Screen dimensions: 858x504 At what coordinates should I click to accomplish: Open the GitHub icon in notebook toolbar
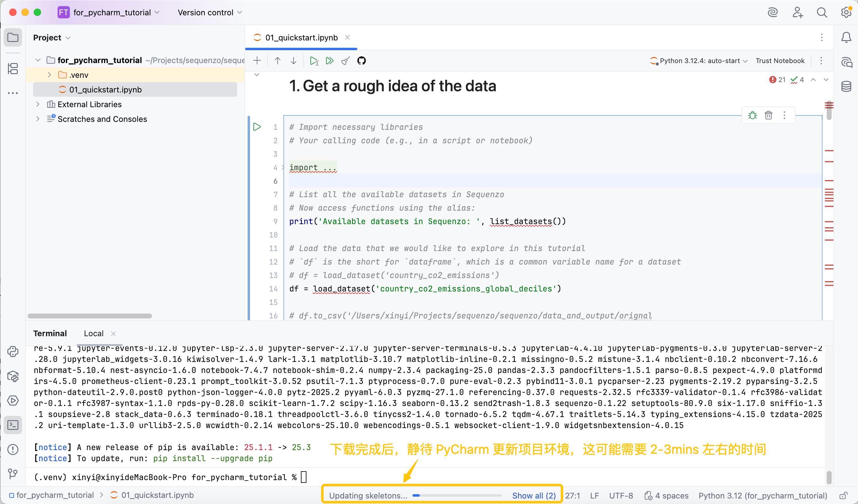[x=361, y=61]
